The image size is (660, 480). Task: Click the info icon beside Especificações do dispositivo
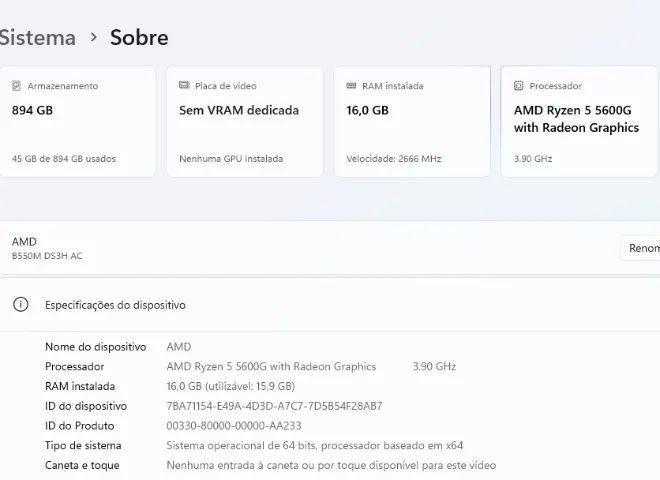click(x=21, y=304)
